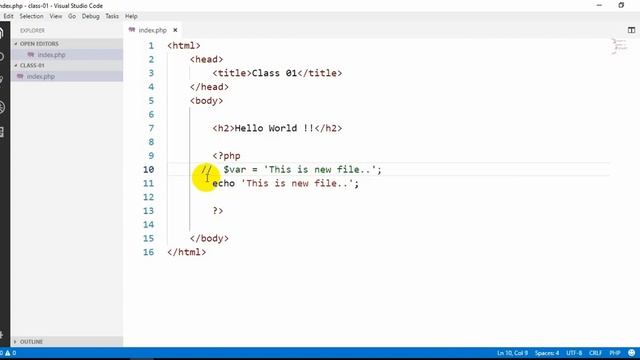Restore the window size button
The width and height of the screenshot is (640, 360).
click(621, 5)
